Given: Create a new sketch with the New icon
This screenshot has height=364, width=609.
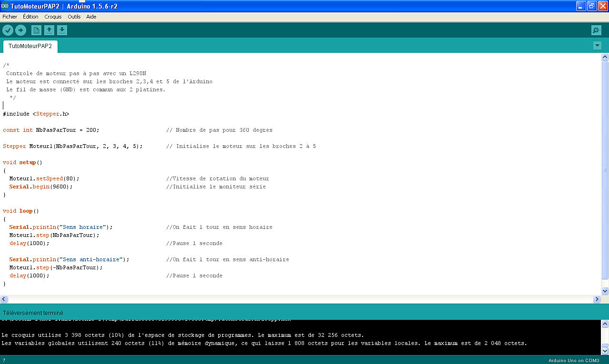Looking at the screenshot, I should 36,30.
